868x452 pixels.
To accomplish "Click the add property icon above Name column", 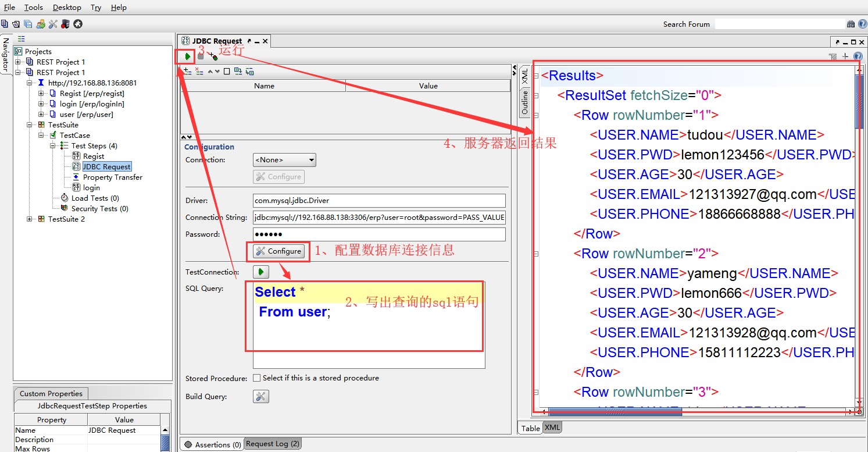I will point(187,71).
